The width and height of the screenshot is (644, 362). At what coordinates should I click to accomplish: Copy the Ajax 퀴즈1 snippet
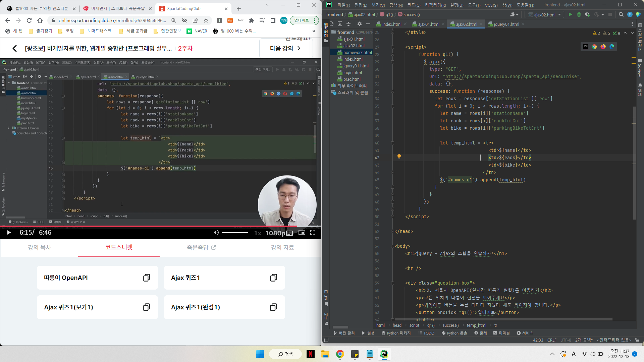[x=274, y=278]
